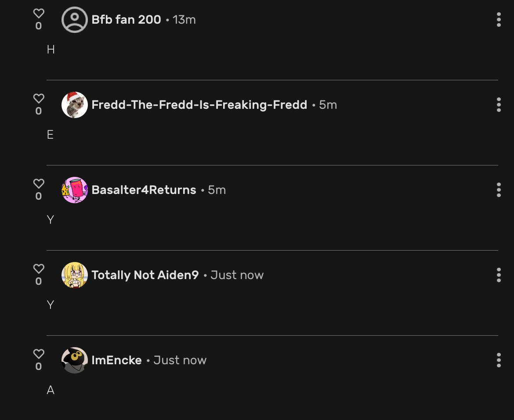Visit Fredd-The-Fredd-Is-Freaking-Fredd's profile name
The image size is (514, 420).
point(199,105)
